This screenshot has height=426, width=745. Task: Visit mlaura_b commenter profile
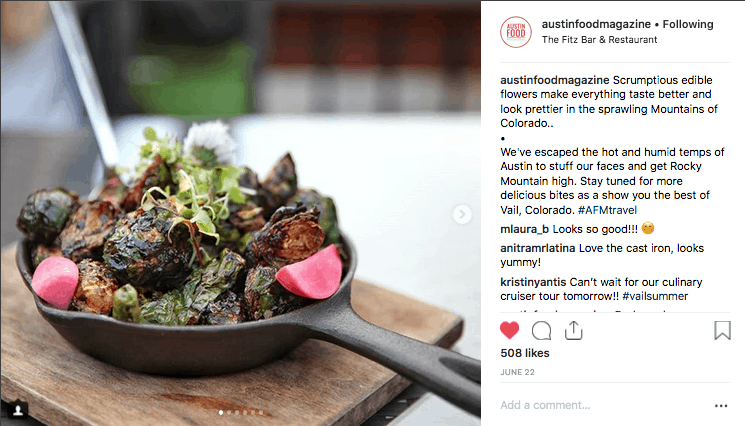coord(525,229)
